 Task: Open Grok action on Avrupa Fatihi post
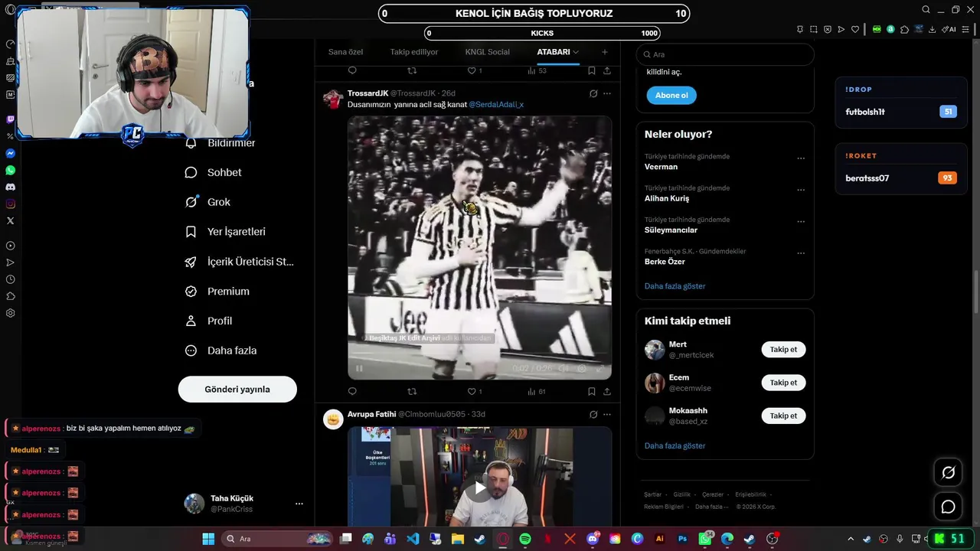click(593, 414)
